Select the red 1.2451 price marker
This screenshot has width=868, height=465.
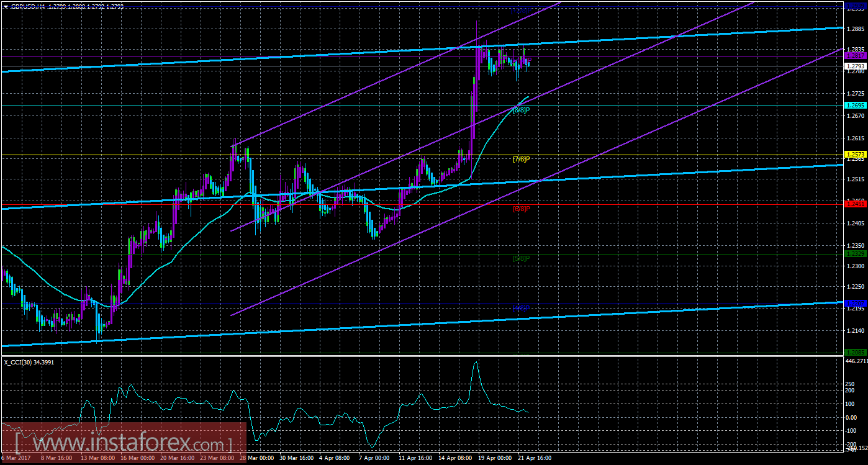click(857, 203)
